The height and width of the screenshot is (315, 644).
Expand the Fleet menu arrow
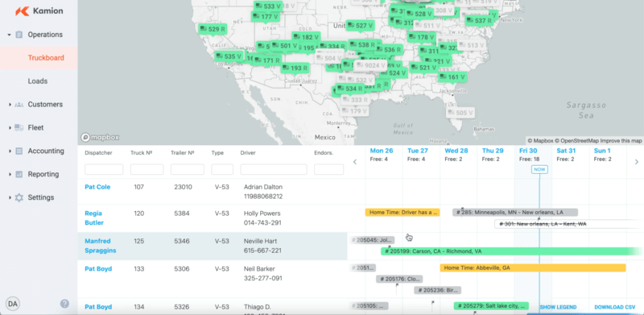pos(9,128)
